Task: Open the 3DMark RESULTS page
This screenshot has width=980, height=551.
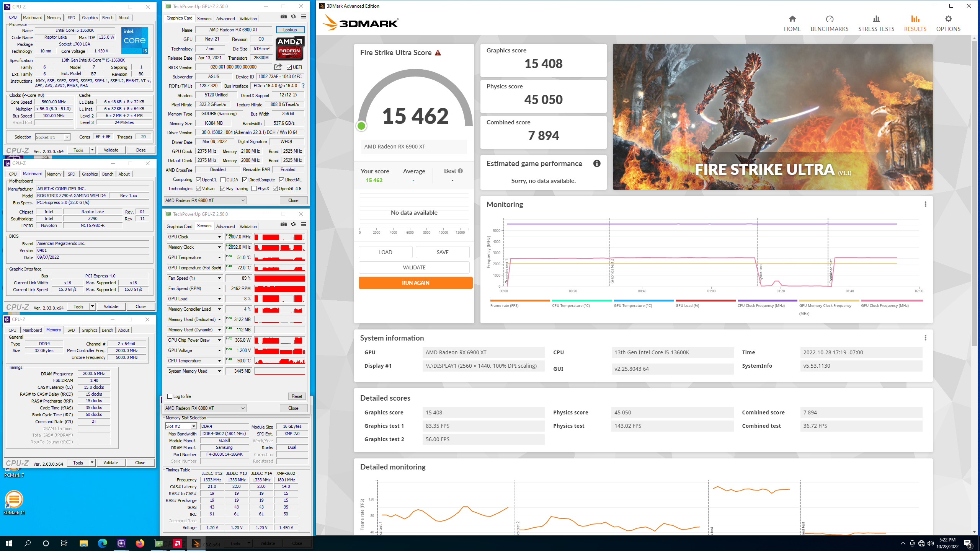Action: coord(915,23)
